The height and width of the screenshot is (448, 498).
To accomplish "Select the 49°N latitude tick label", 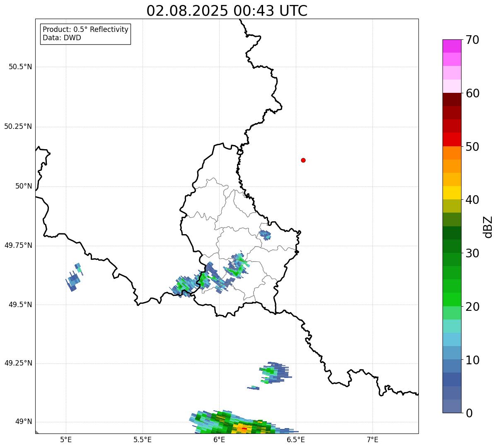I will [24, 421].
